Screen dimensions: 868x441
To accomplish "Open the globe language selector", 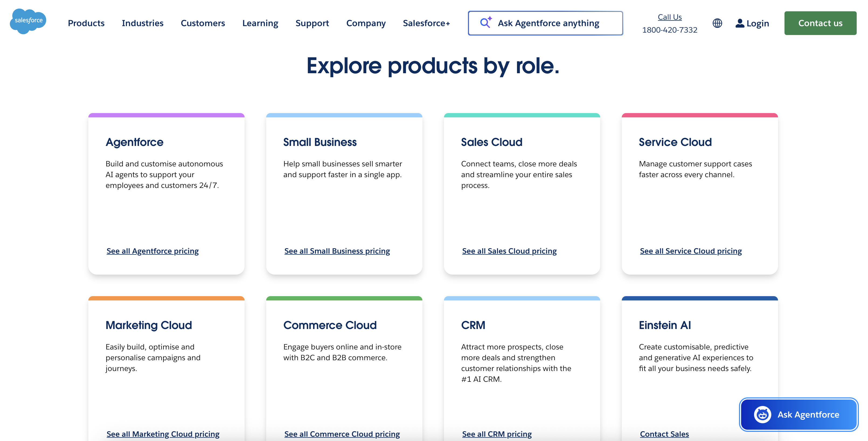I will (717, 23).
